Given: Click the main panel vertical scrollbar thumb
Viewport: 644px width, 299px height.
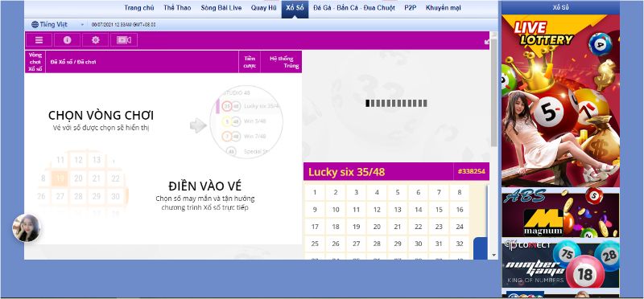Looking at the screenshot, I should tap(494, 92).
